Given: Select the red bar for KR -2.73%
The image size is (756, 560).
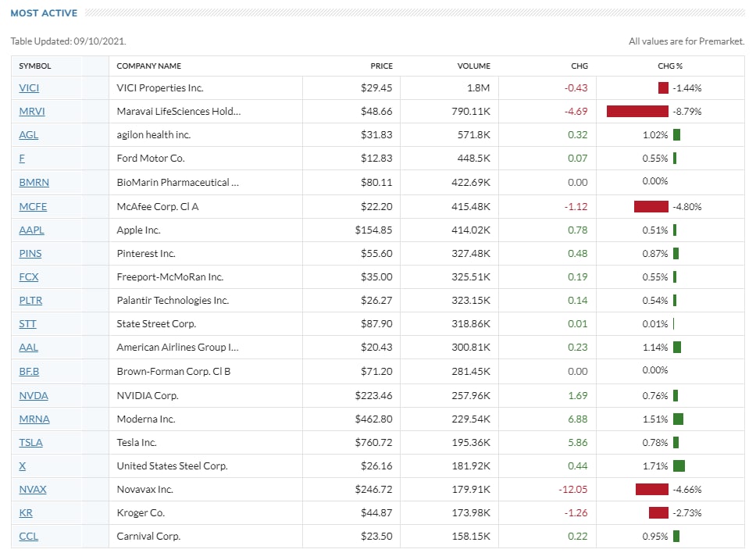Looking at the screenshot, I should (x=658, y=512).
